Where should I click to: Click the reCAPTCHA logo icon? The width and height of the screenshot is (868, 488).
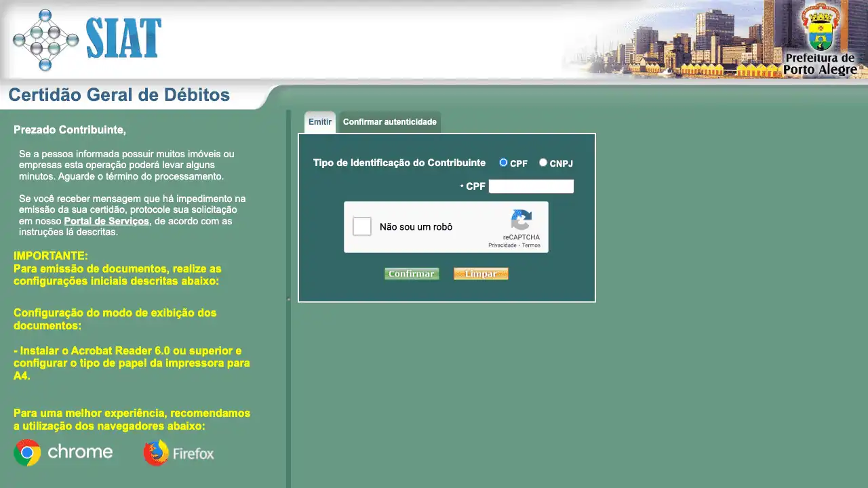point(521,220)
